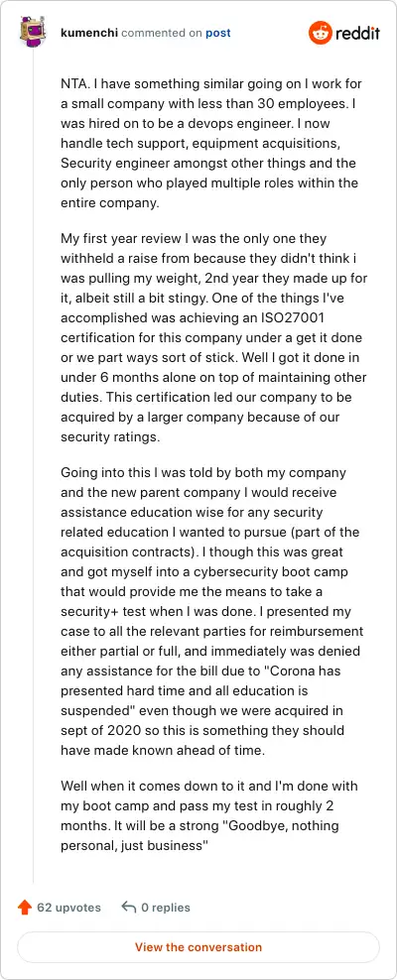Click the final paragraph starting 'Well when it'
The height and width of the screenshot is (980, 397).
click(209, 815)
